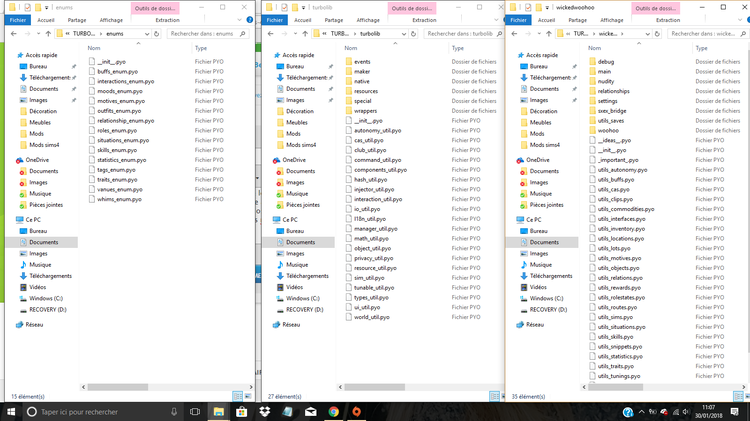This screenshot has height=421, width=750.
Task: Show hidden tray icons in the taskbar
Action: [x=641, y=411]
